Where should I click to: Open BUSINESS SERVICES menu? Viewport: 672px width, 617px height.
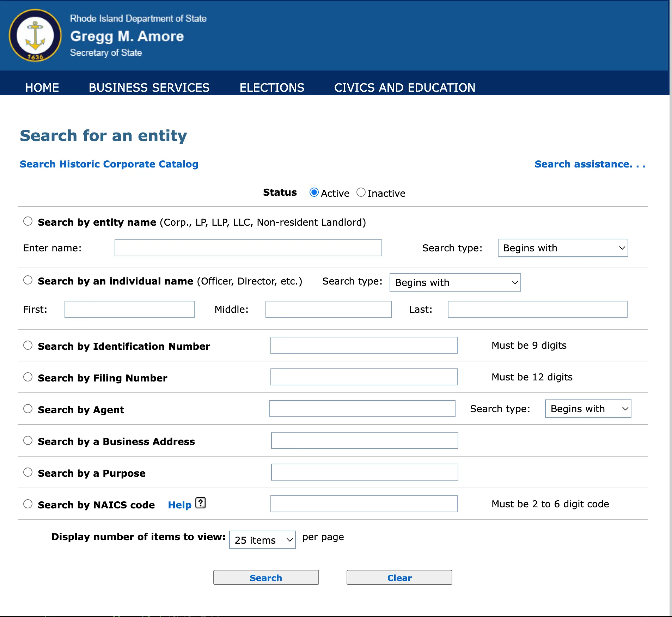click(x=149, y=87)
